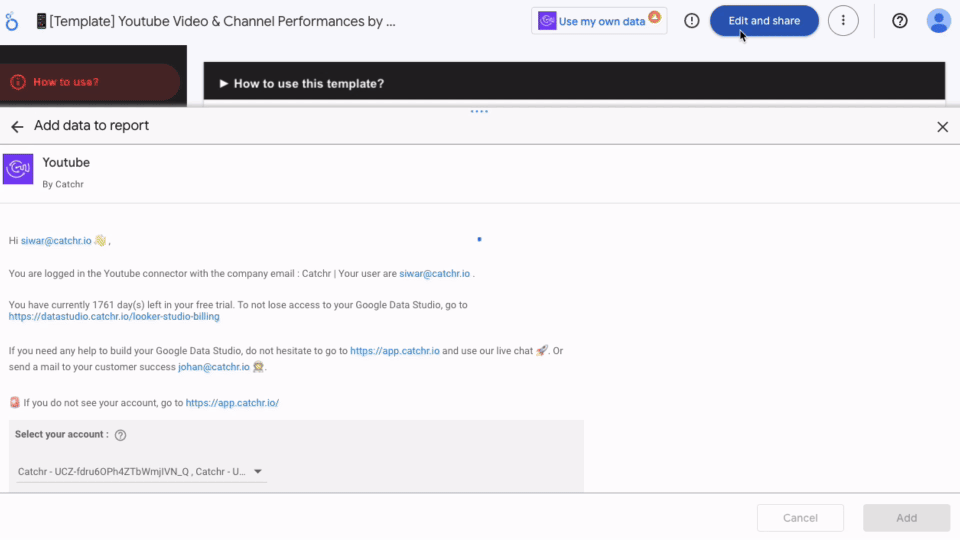Image resolution: width=960 pixels, height=540 pixels.
Task: Click siwar@catchr.io after Your user are
Action: pyautogui.click(x=435, y=274)
